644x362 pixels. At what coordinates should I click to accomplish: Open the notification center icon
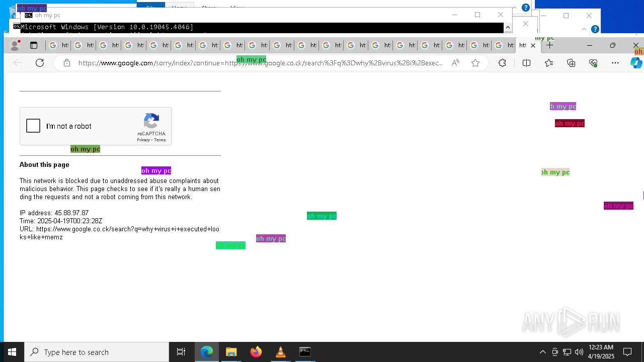click(x=627, y=352)
